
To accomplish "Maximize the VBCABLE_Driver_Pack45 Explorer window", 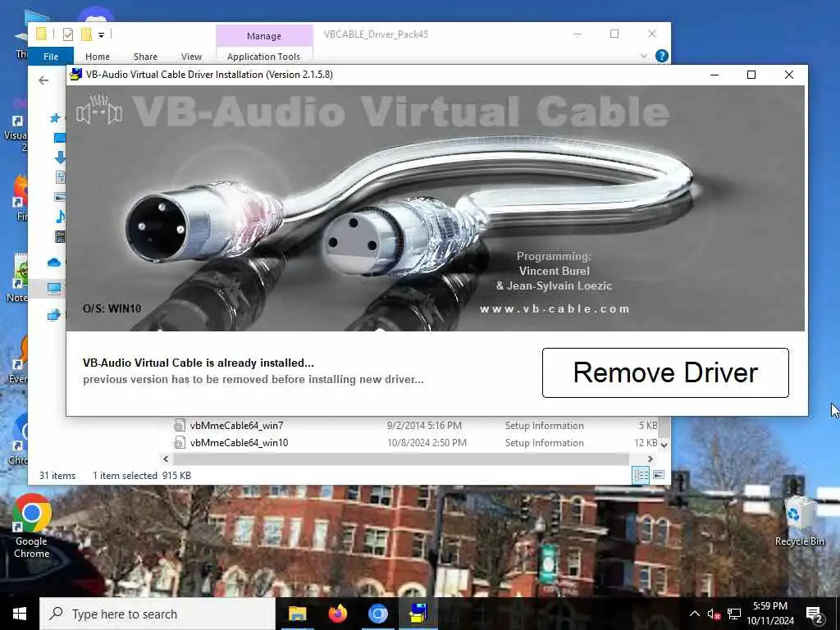I will 614,34.
